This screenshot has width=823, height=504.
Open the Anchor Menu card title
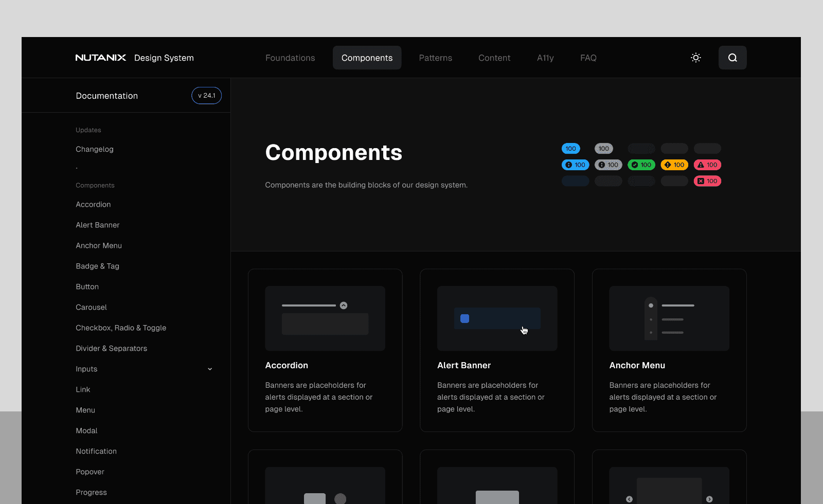637,365
